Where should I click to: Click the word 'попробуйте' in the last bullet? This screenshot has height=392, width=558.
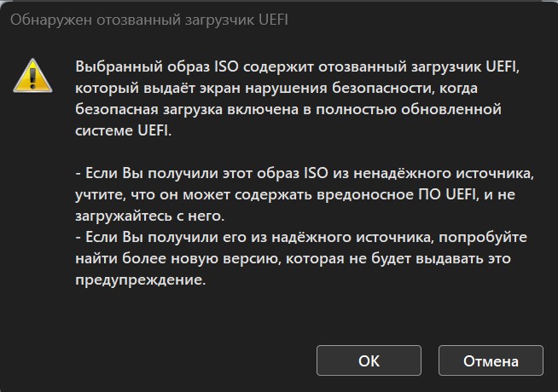pyautogui.click(x=483, y=238)
